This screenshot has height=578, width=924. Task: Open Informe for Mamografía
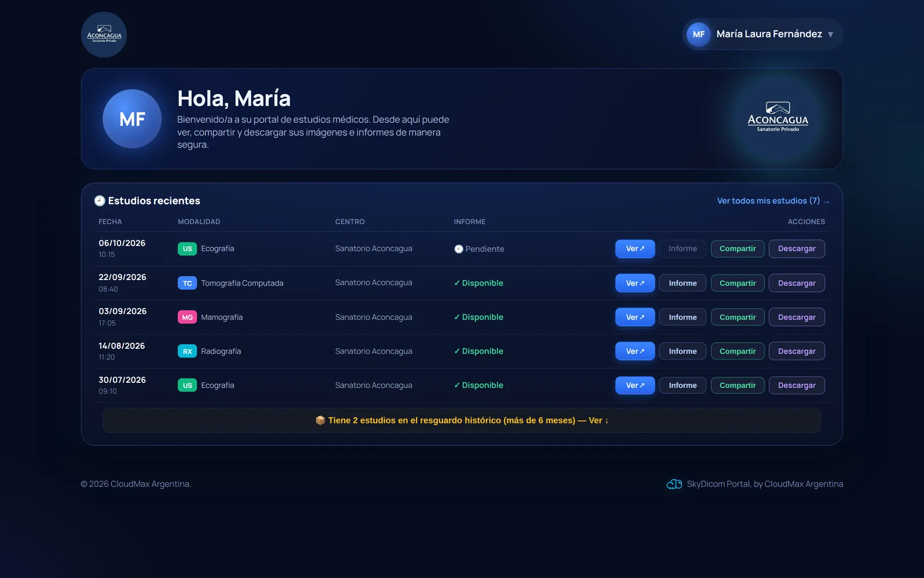(x=683, y=317)
